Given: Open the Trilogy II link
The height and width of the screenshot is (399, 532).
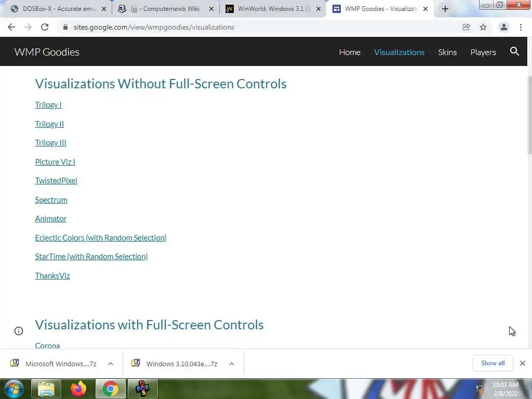Looking at the screenshot, I should (x=49, y=124).
